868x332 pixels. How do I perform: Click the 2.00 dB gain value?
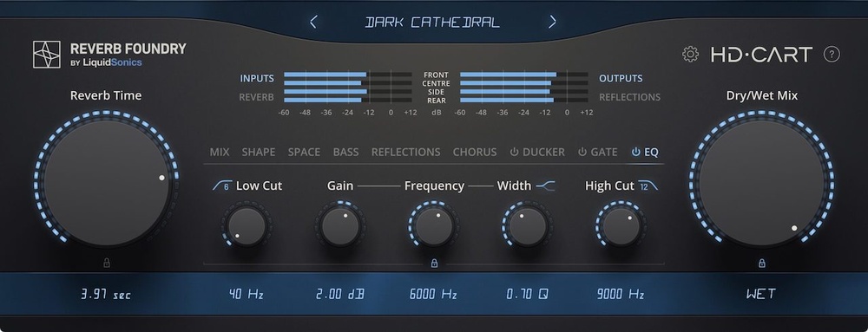[x=340, y=295]
